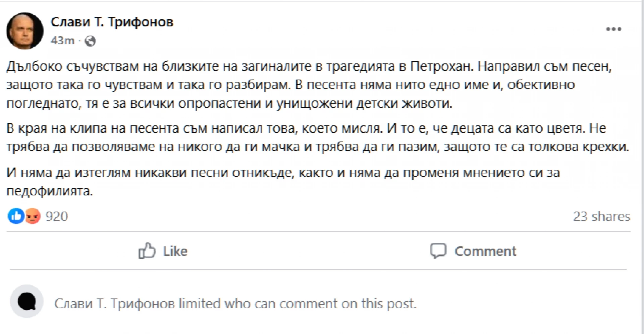Image resolution: width=644 pixels, height=334 pixels.
Task: View the 23 shares list
Action: [x=601, y=217]
